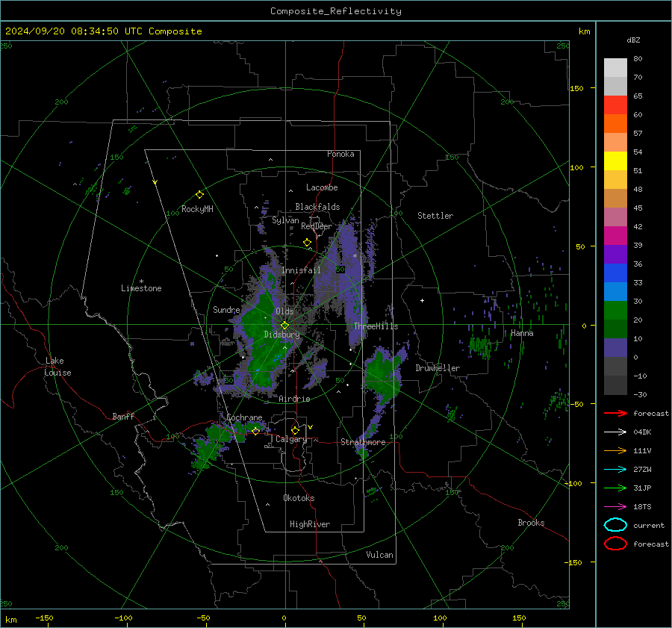672x628 pixels.
Task: Click the yellow diamond marker below Cochrane
Action: pos(255,432)
